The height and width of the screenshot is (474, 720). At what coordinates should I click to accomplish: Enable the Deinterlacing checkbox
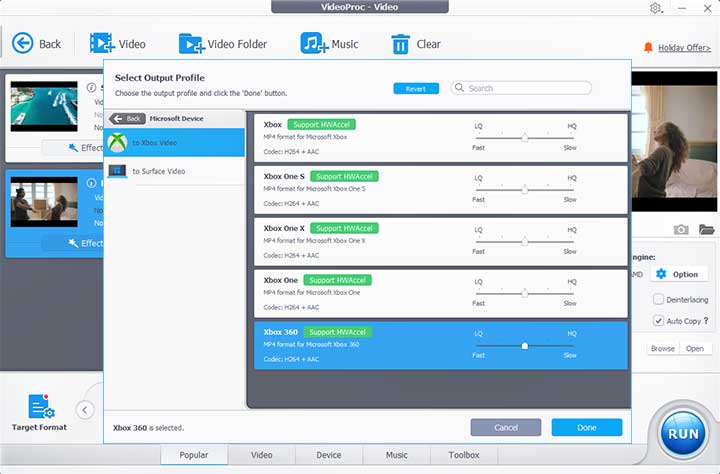pyautogui.click(x=658, y=299)
